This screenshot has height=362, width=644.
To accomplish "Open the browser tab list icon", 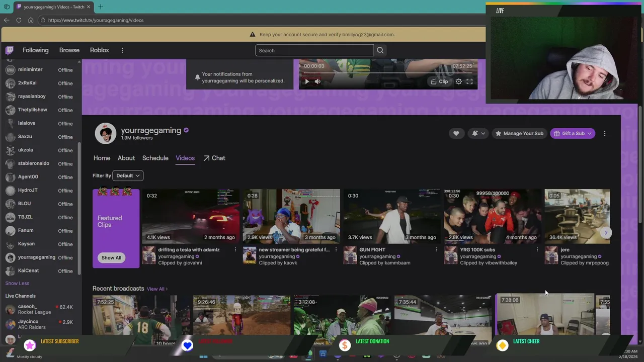I will [x=7, y=7].
